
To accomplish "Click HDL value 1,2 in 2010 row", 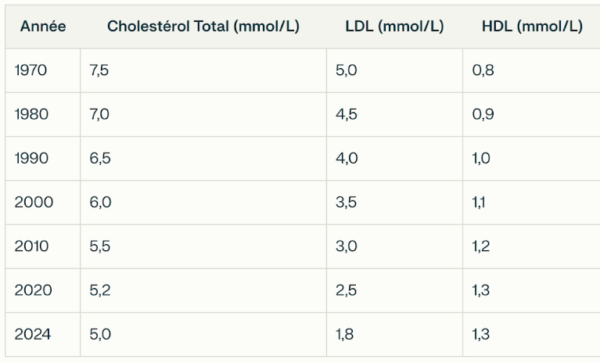I will [481, 246].
